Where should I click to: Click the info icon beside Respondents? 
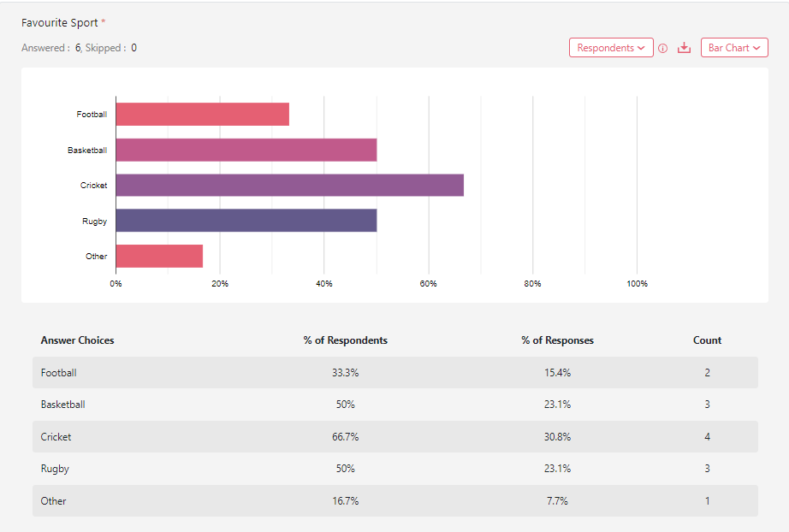click(x=662, y=49)
